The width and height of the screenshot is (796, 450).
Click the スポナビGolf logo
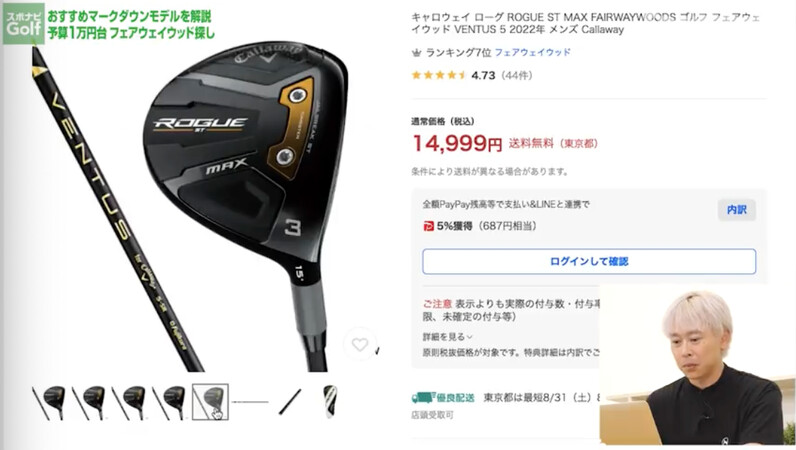coord(23,24)
